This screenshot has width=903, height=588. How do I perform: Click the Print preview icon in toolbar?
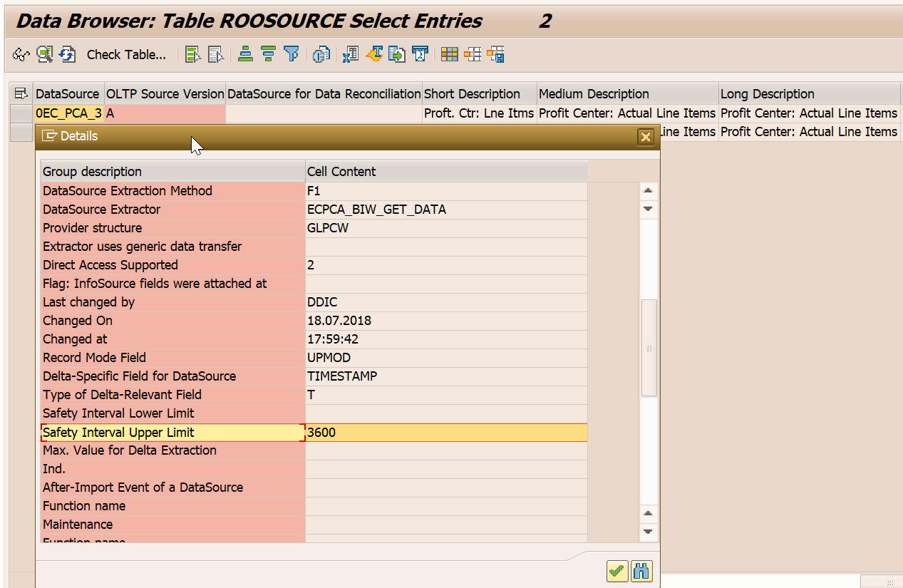coord(321,54)
